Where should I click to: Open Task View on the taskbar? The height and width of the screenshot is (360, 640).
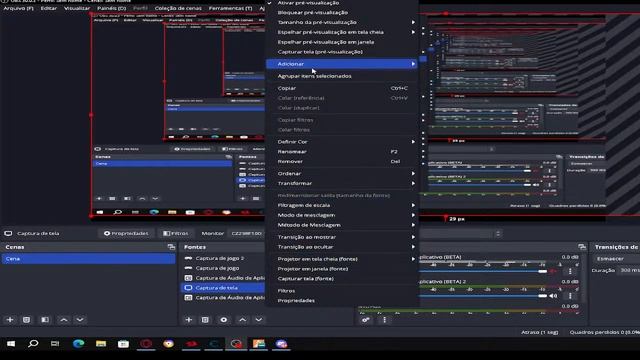point(55,344)
